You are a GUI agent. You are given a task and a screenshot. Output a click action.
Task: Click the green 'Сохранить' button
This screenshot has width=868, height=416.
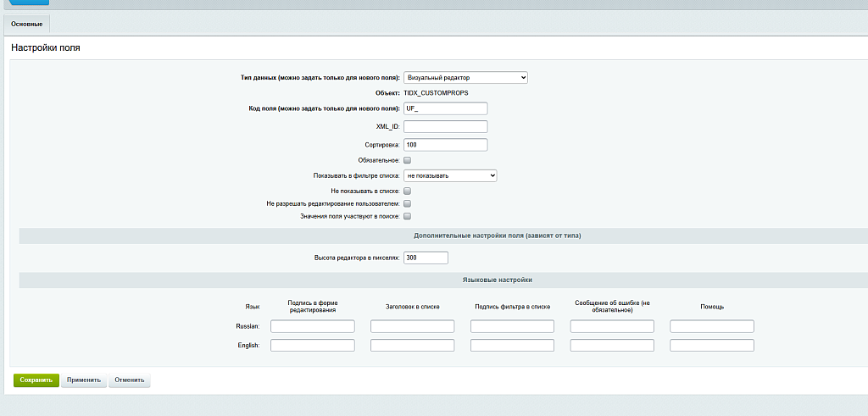(36, 380)
